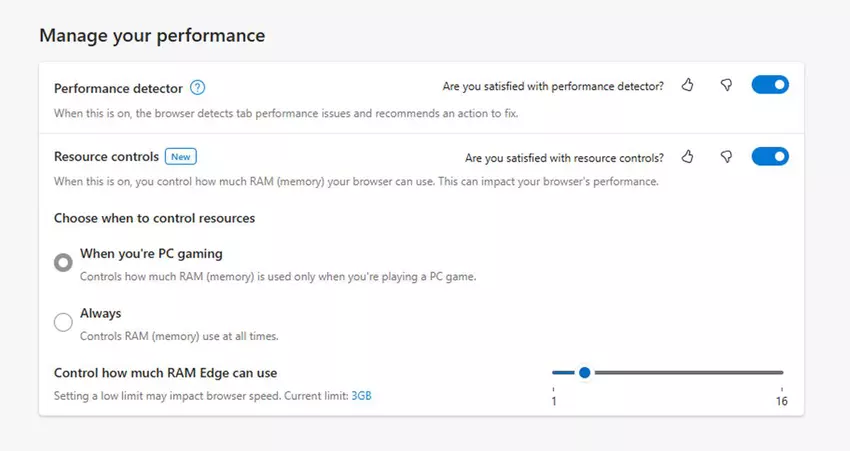Turn off the Performance detector toggle
Screen dimensions: 850x451
click(x=770, y=86)
